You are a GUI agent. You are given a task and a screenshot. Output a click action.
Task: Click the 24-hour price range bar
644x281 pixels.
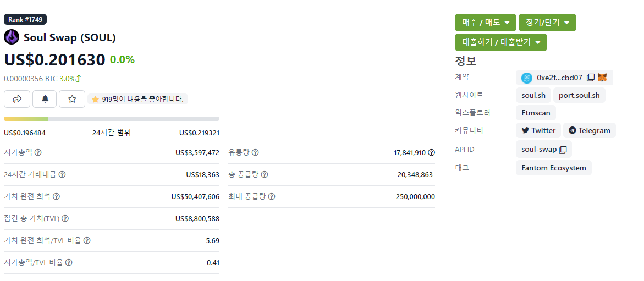(x=111, y=119)
